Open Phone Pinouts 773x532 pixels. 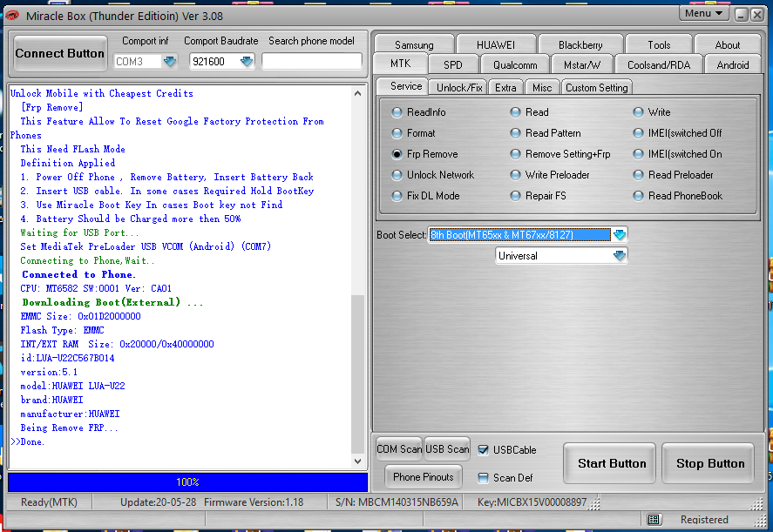(x=423, y=477)
